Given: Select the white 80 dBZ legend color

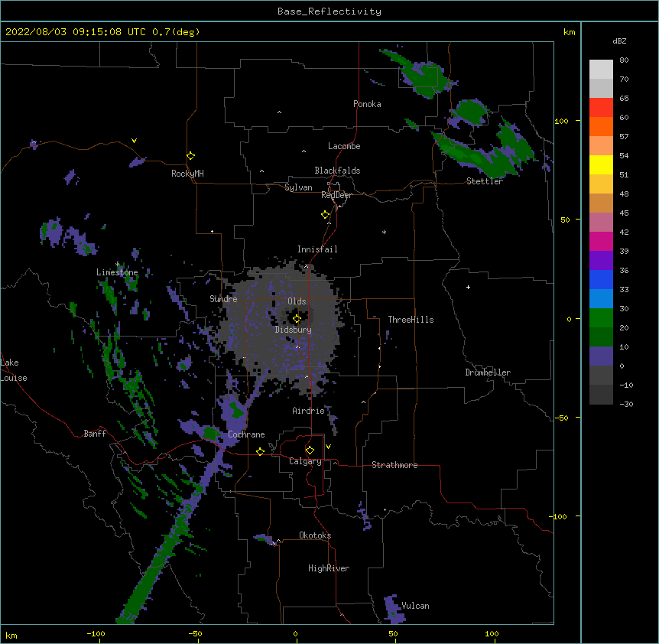Looking at the screenshot, I should pyautogui.click(x=601, y=70).
